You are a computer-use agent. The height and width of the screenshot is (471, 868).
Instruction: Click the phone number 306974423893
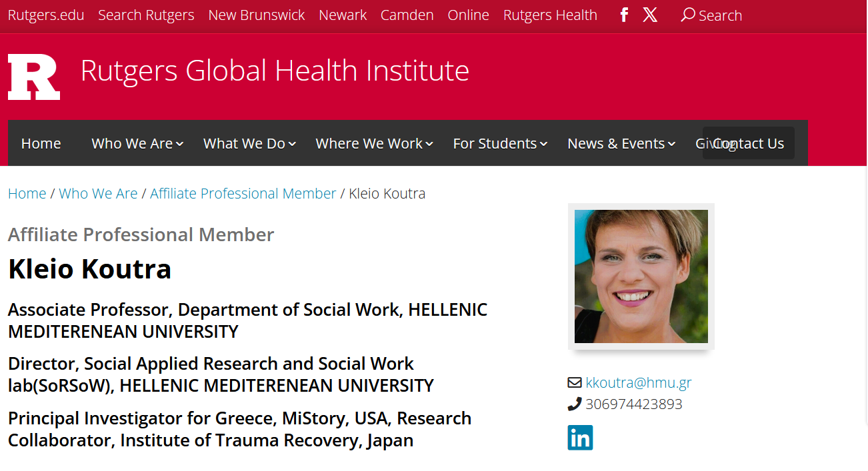pyautogui.click(x=634, y=404)
